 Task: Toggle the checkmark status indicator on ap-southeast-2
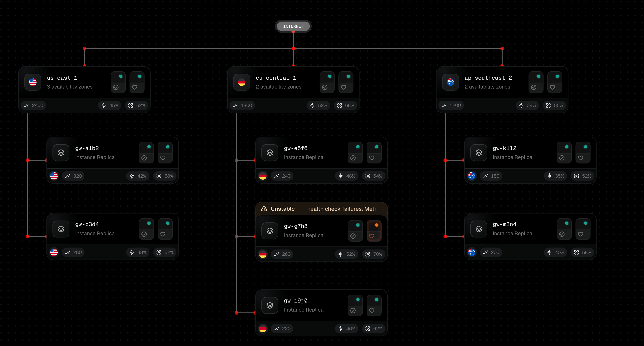point(534,87)
